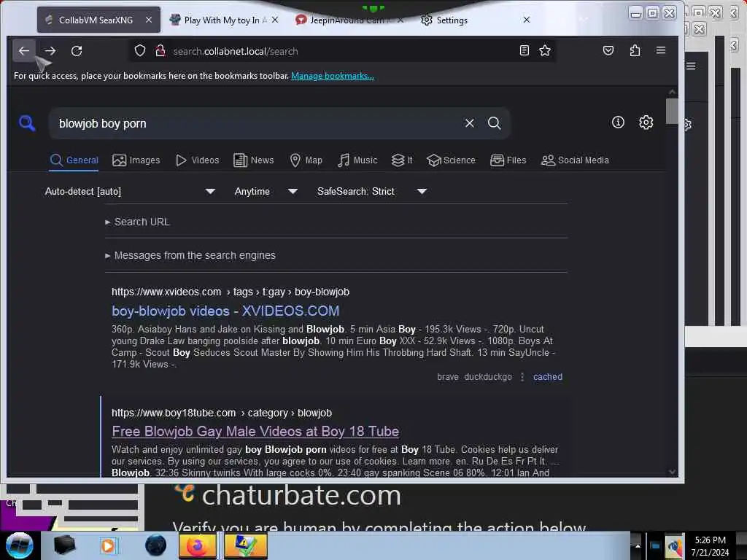Save the page to Pocket
The height and width of the screenshot is (560, 747).
tap(608, 50)
